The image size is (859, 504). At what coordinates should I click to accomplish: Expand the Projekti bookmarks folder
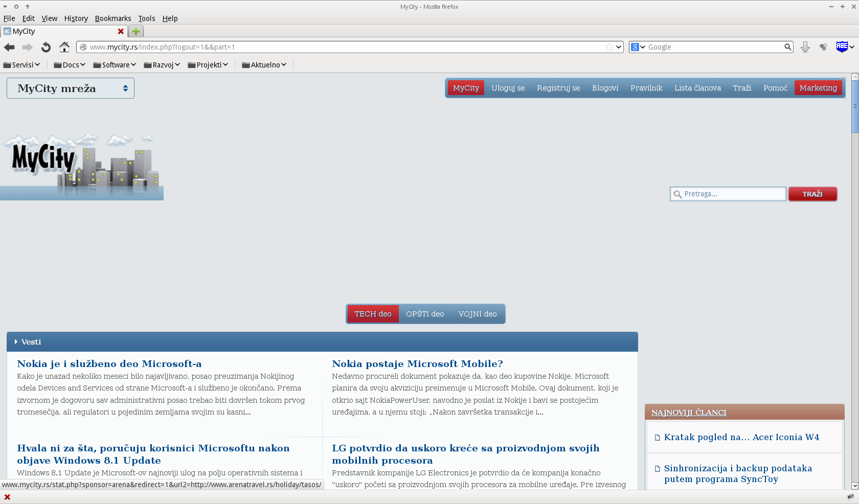pyautogui.click(x=208, y=65)
